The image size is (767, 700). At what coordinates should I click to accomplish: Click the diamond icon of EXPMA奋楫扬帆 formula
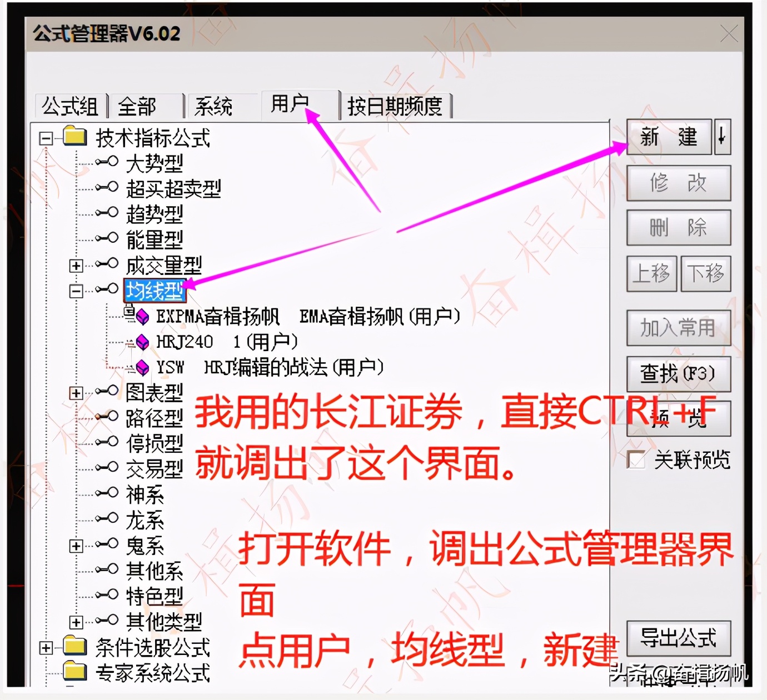143,317
